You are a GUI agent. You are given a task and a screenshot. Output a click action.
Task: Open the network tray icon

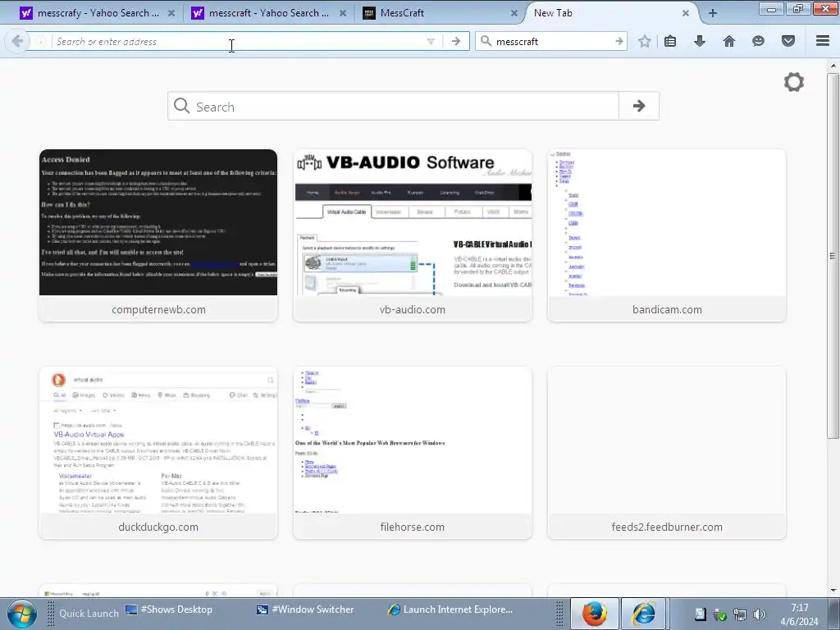point(740,614)
